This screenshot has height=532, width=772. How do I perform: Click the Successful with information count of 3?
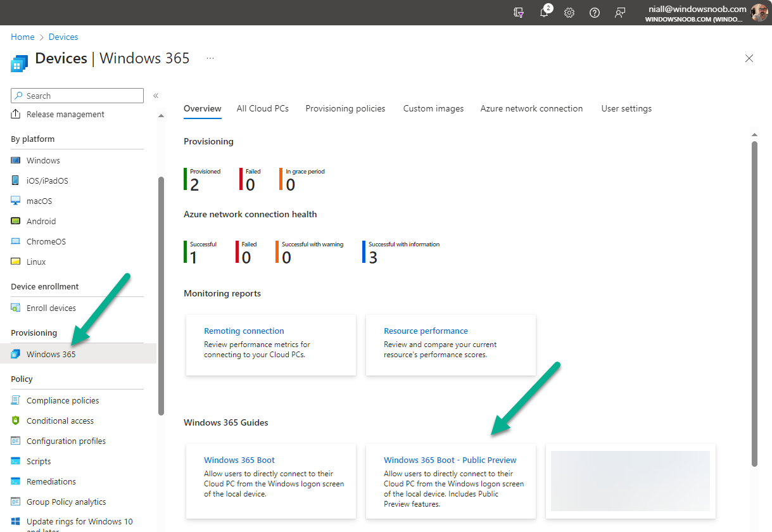pos(373,258)
